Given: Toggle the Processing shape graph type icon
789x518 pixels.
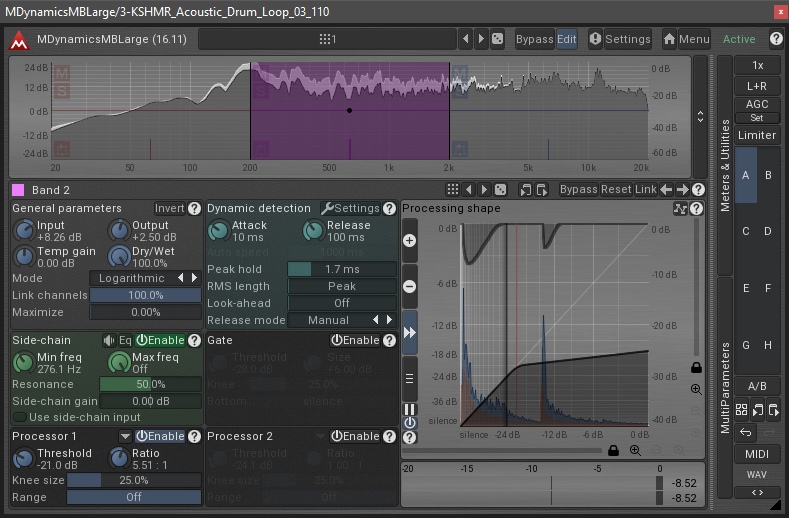Looking at the screenshot, I should pyautogui.click(x=680, y=208).
